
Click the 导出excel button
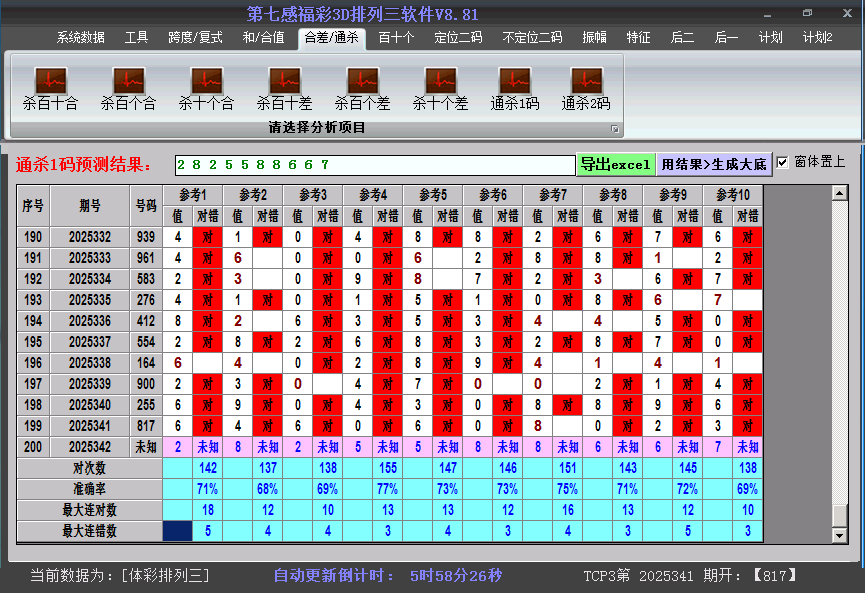tap(615, 164)
